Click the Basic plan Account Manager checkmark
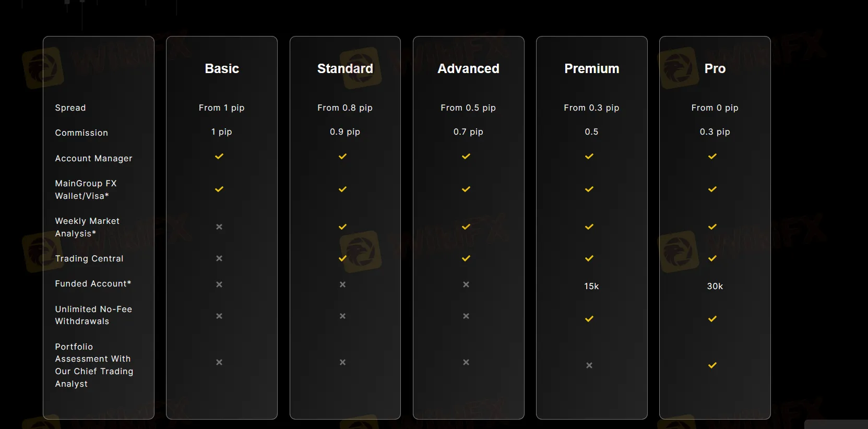 click(x=219, y=157)
